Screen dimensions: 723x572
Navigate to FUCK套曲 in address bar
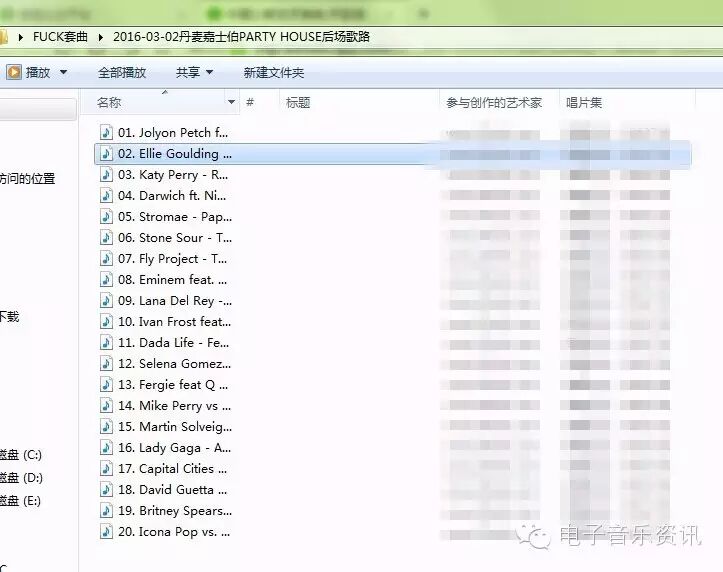coord(60,36)
